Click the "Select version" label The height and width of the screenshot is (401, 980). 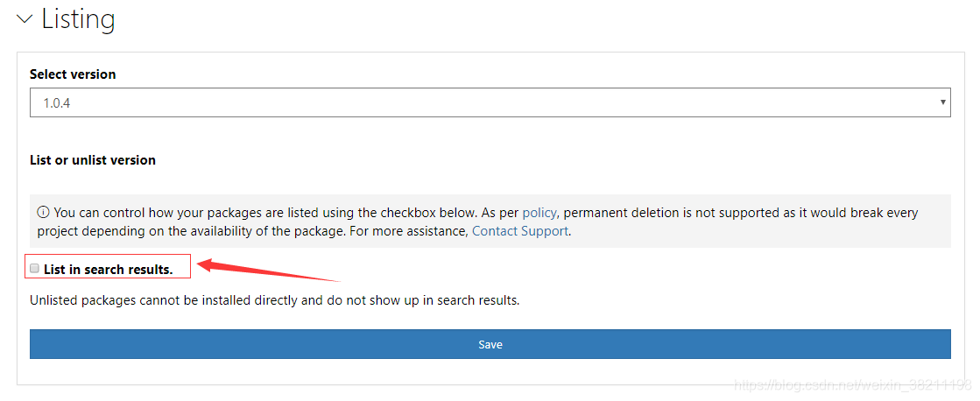pos(73,74)
